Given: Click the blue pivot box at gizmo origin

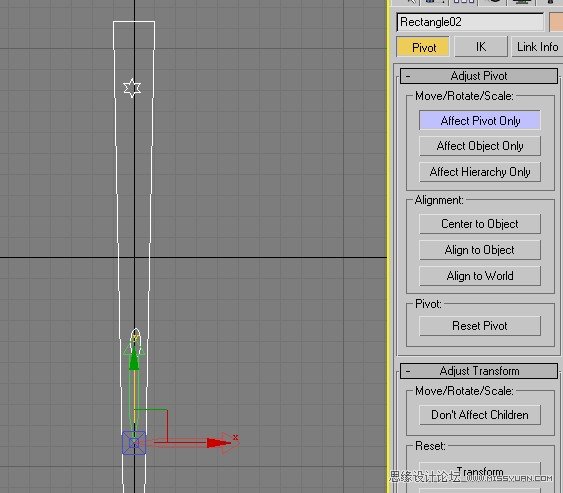Looking at the screenshot, I should click(x=134, y=443).
